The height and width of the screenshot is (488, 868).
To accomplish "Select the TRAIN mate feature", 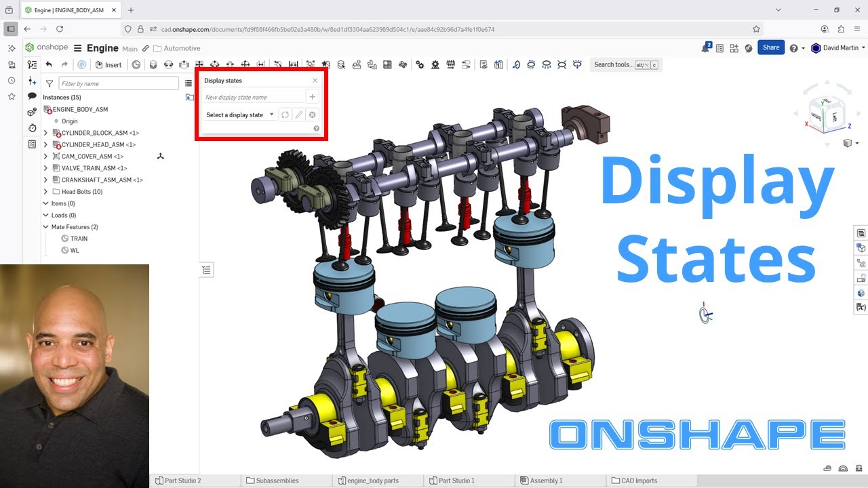I will [x=79, y=239].
